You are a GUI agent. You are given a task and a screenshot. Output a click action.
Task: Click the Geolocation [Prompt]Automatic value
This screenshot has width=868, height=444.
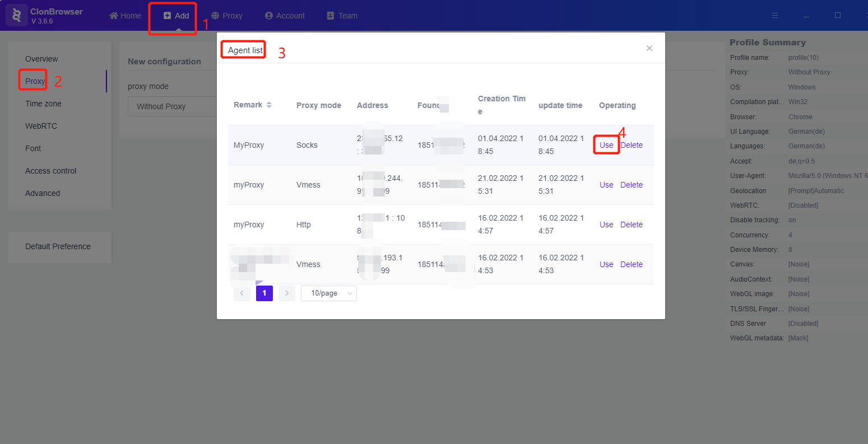click(x=816, y=191)
